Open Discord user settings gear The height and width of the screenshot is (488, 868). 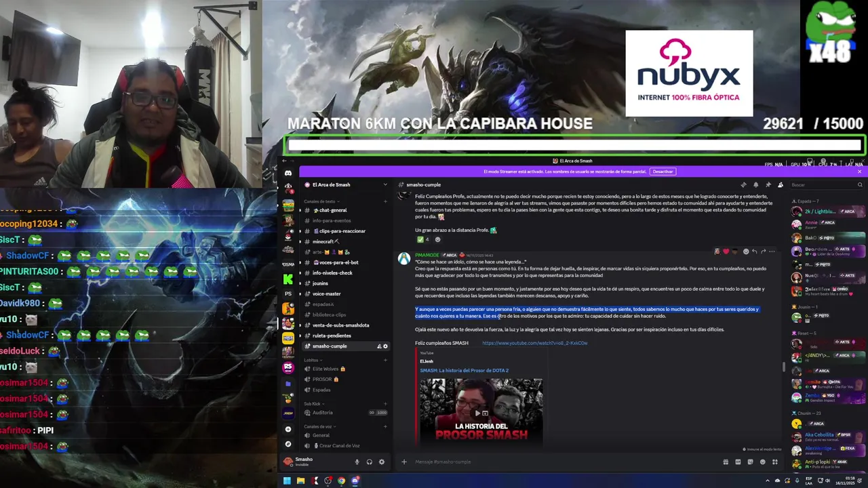(381, 462)
